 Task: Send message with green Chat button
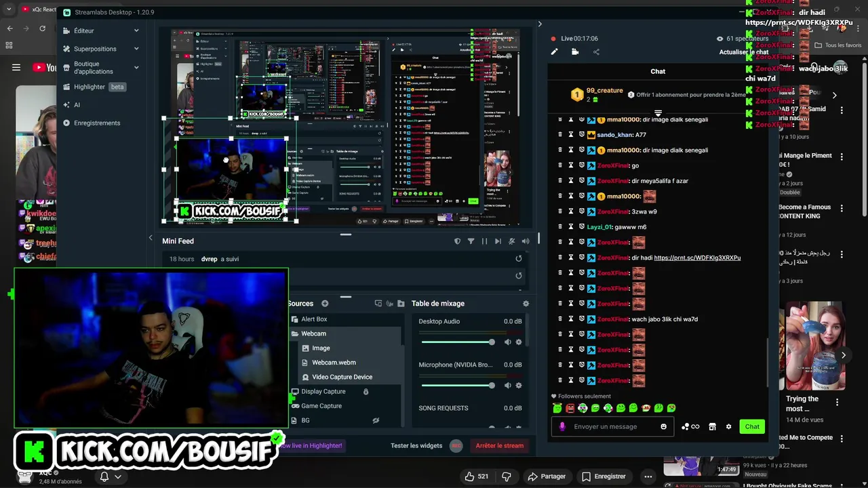(752, 426)
